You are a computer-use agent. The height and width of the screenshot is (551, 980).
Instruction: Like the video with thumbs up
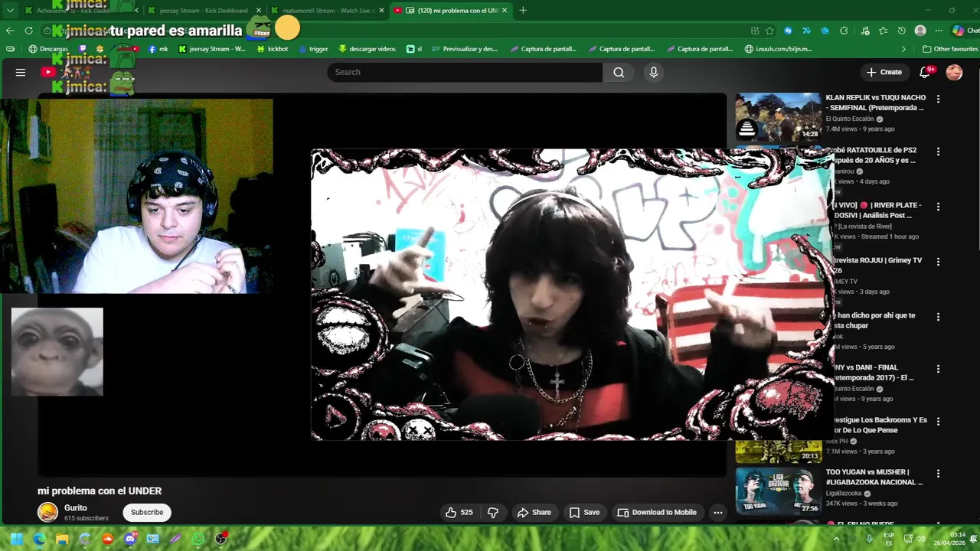coord(459,513)
